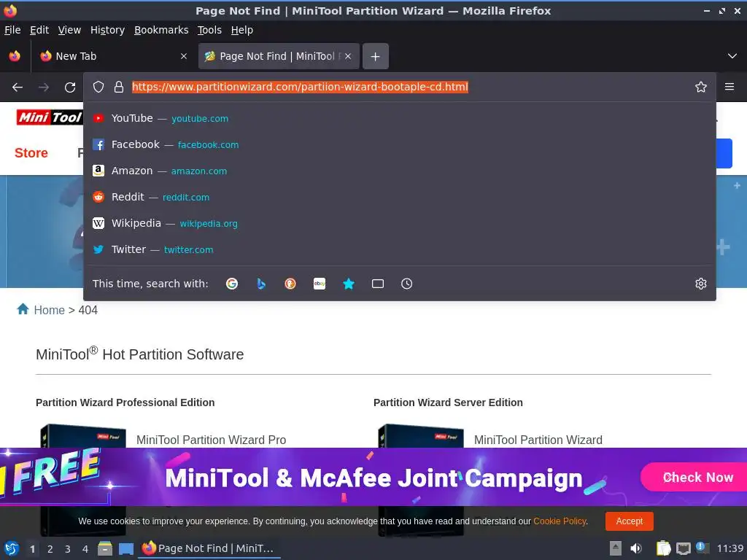Search this time with DuckDuckGo
747x560 pixels.
point(290,284)
